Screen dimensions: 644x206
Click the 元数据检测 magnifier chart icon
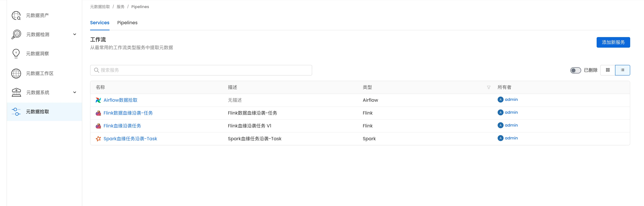(16, 34)
